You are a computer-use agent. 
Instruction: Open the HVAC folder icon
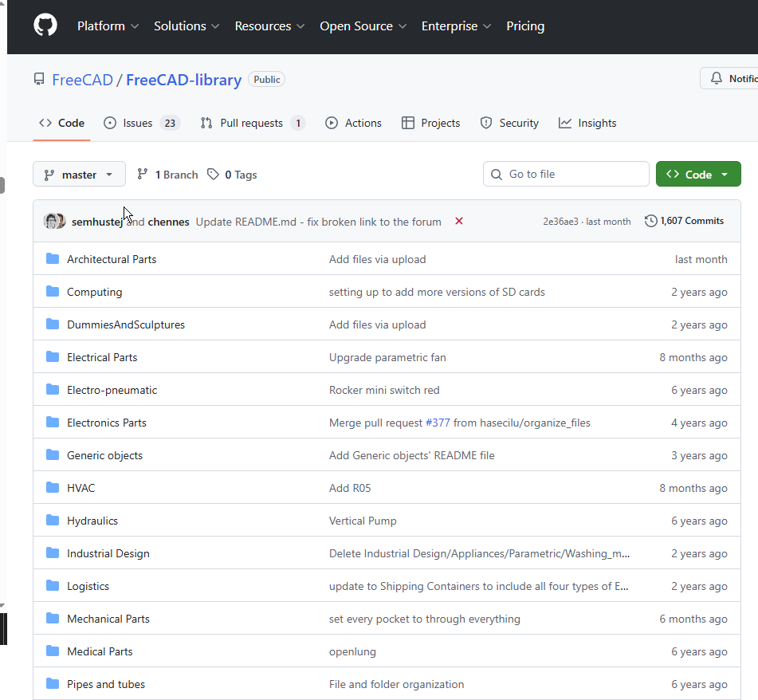53,488
